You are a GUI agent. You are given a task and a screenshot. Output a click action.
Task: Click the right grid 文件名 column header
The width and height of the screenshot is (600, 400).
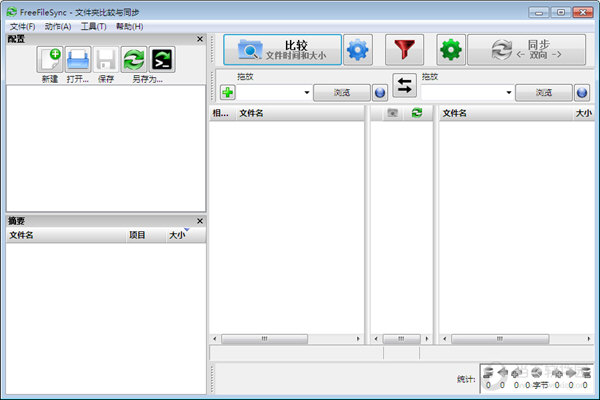pyautogui.click(x=505, y=113)
